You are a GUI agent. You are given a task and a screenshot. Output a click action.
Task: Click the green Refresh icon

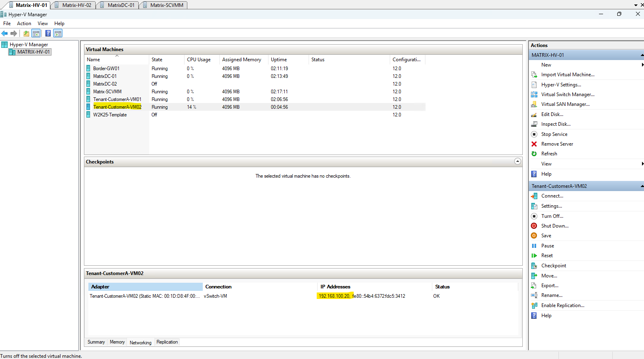pyautogui.click(x=534, y=154)
